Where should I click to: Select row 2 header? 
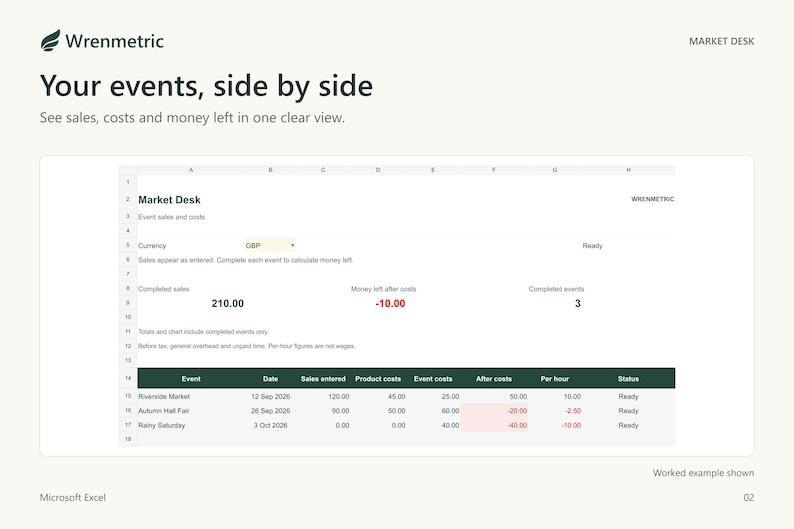128,199
